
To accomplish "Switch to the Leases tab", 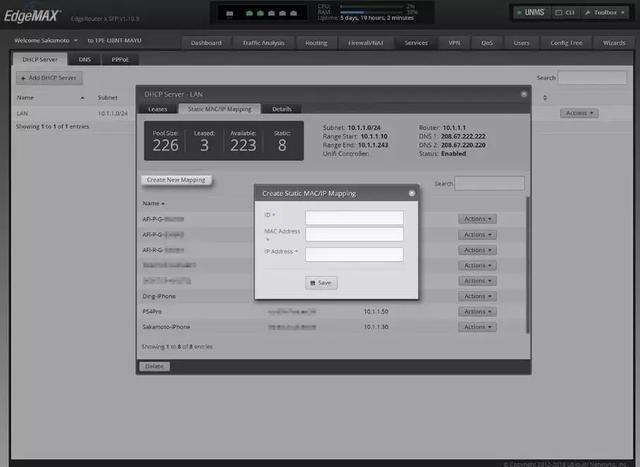I will click(x=158, y=108).
